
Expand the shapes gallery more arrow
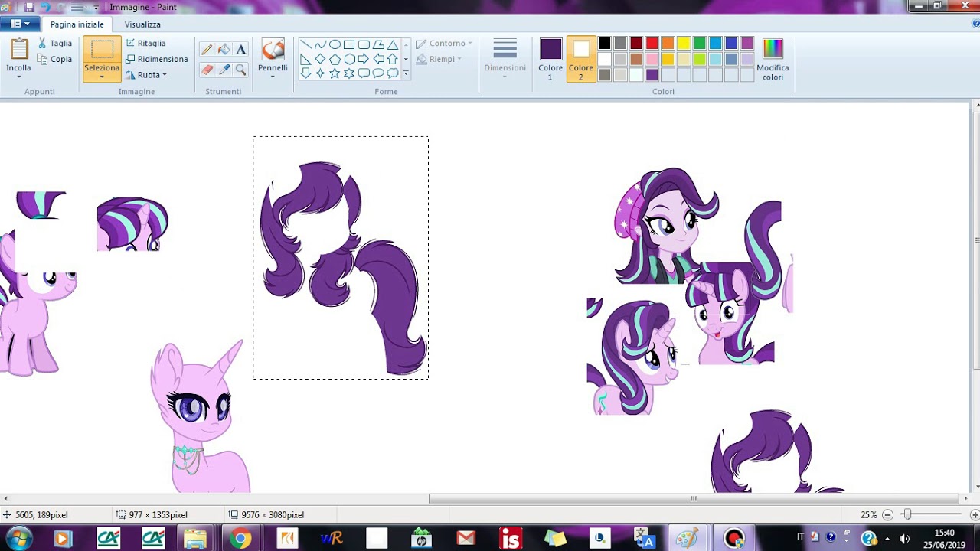(406, 73)
